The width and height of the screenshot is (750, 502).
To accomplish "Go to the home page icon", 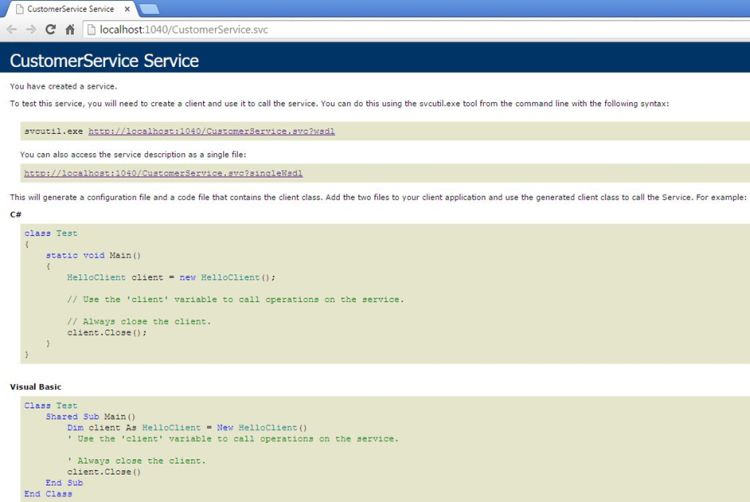I will [x=70, y=30].
